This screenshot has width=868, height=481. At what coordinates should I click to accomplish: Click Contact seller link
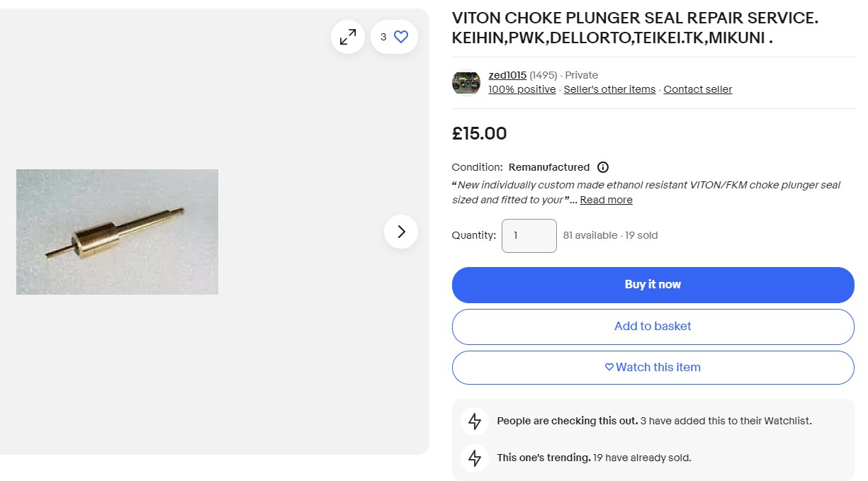[x=698, y=89]
